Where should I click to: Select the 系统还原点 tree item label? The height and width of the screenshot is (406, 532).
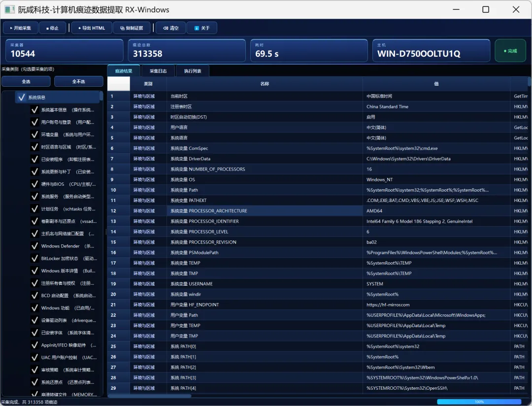click(x=67, y=382)
